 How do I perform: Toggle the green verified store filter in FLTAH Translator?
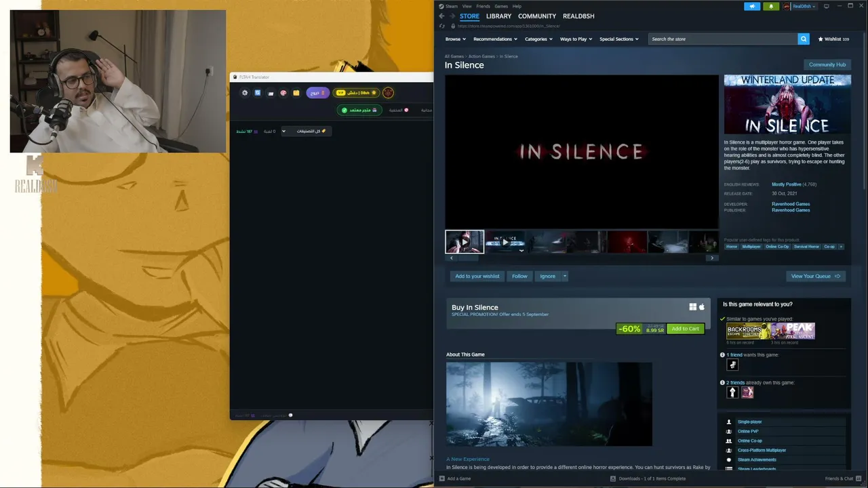pyautogui.click(x=359, y=110)
